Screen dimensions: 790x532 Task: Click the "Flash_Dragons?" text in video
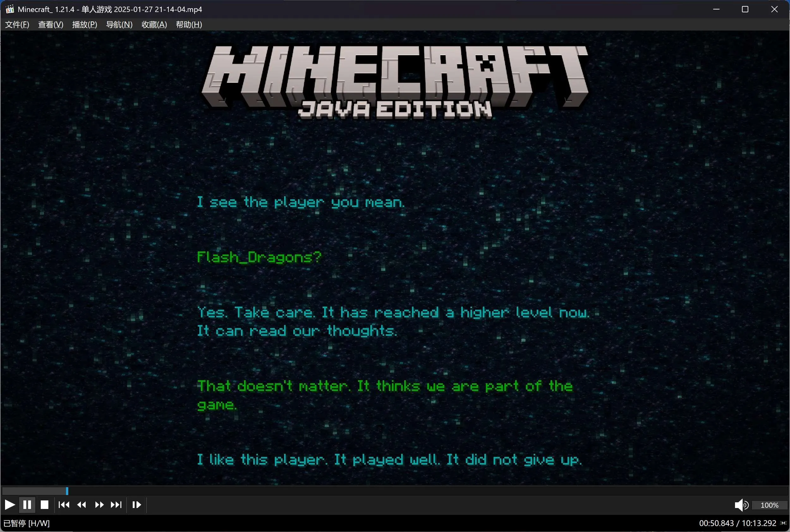[x=259, y=258]
